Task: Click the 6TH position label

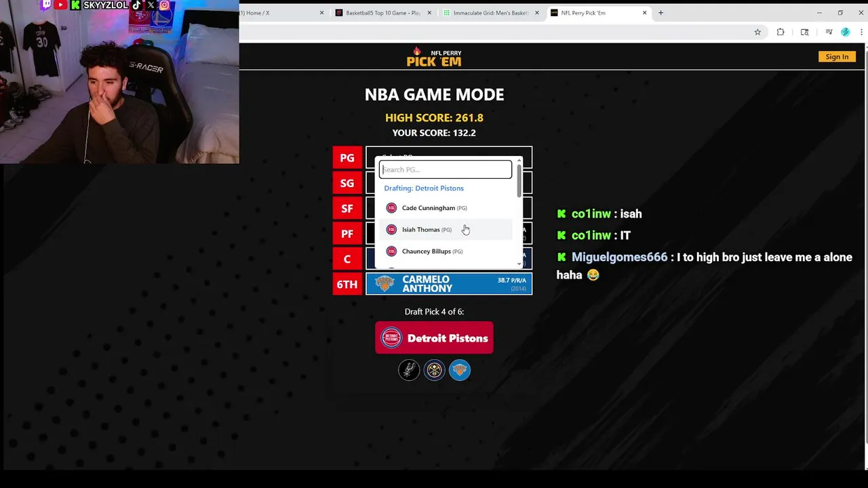Action: [347, 285]
